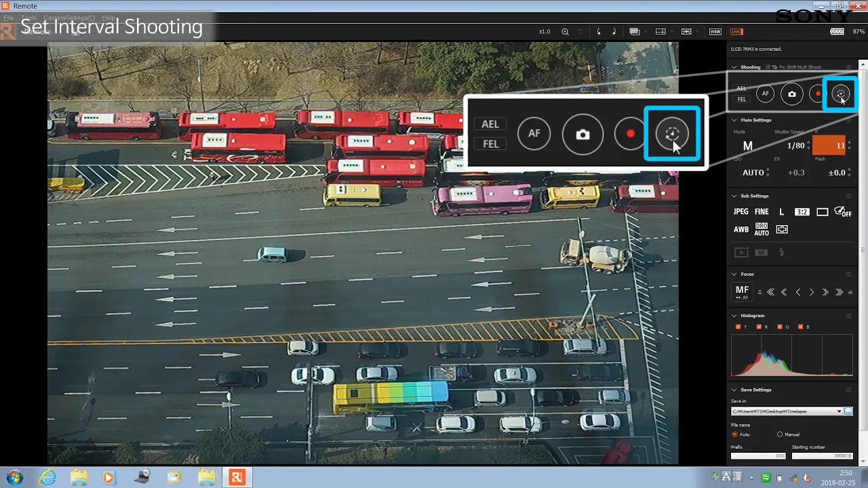
Task: Open the Windows Start menu
Action: [x=14, y=478]
